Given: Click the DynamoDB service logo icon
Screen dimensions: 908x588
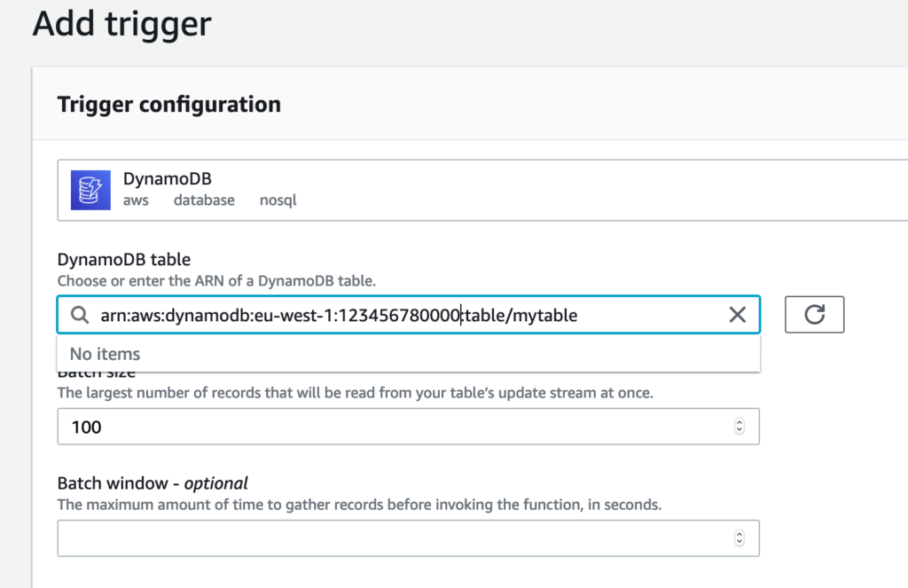Looking at the screenshot, I should [90, 190].
